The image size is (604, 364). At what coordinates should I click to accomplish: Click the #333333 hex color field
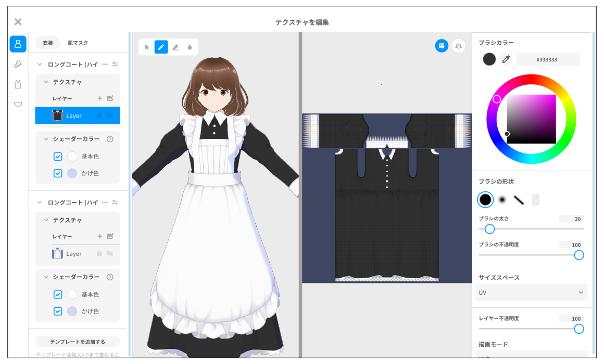point(548,60)
